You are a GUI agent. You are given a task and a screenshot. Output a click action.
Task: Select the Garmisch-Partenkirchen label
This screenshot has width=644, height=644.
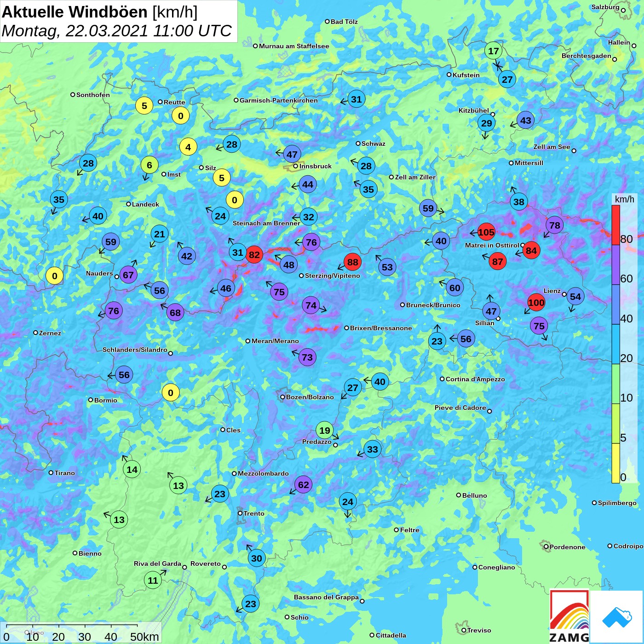coord(279,100)
